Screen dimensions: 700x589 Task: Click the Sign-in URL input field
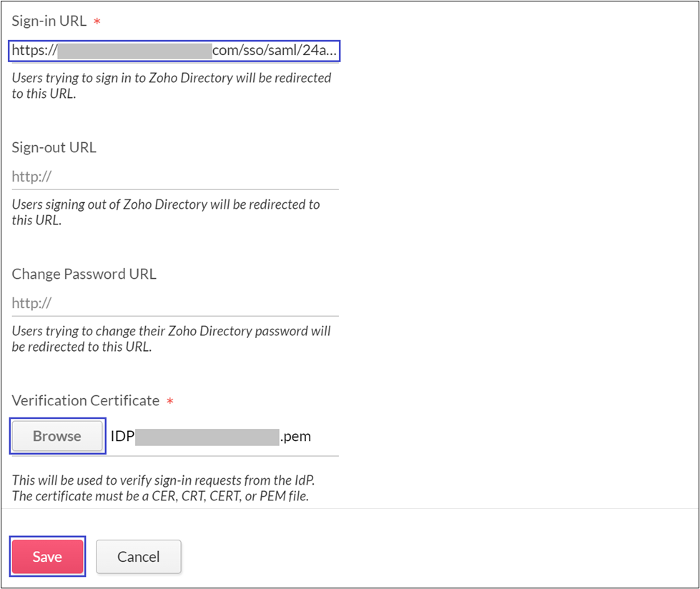pos(174,51)
